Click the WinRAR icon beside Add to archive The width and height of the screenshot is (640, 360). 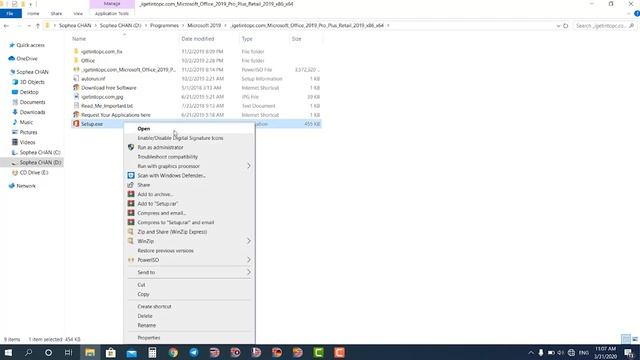(x=131, y=194)
